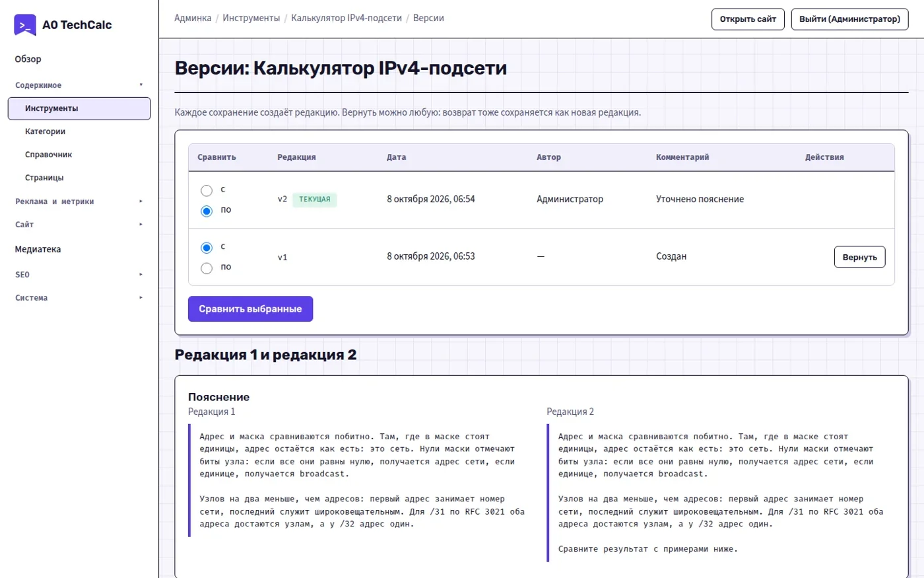Click the v1 revision label

tap(282, 257)
